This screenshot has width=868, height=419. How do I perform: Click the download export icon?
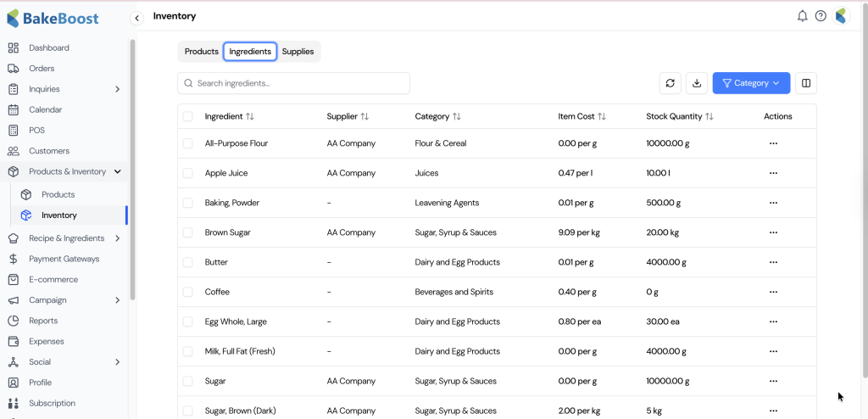[x=696, y=83]
